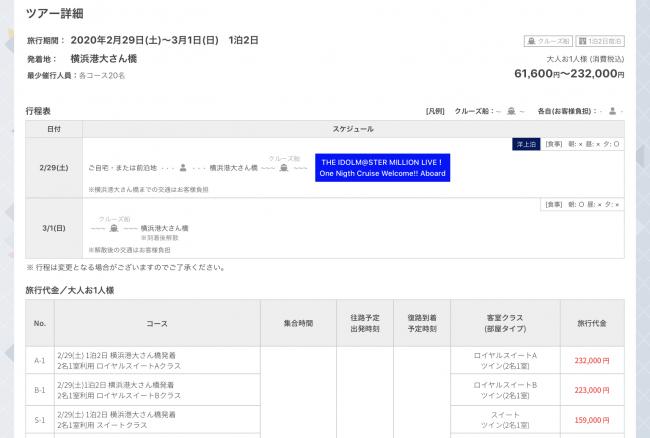Click the 行程表 section heading
The width and height of the screenshot is (650, 438).
point(38,111)
